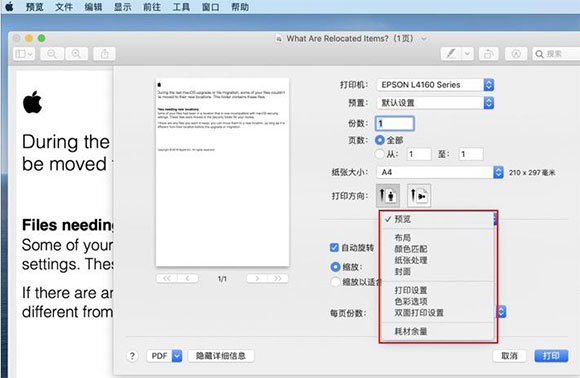580x378 pixels.
Task: Open the 编辑 menu
Action: [x=93, y=7]
